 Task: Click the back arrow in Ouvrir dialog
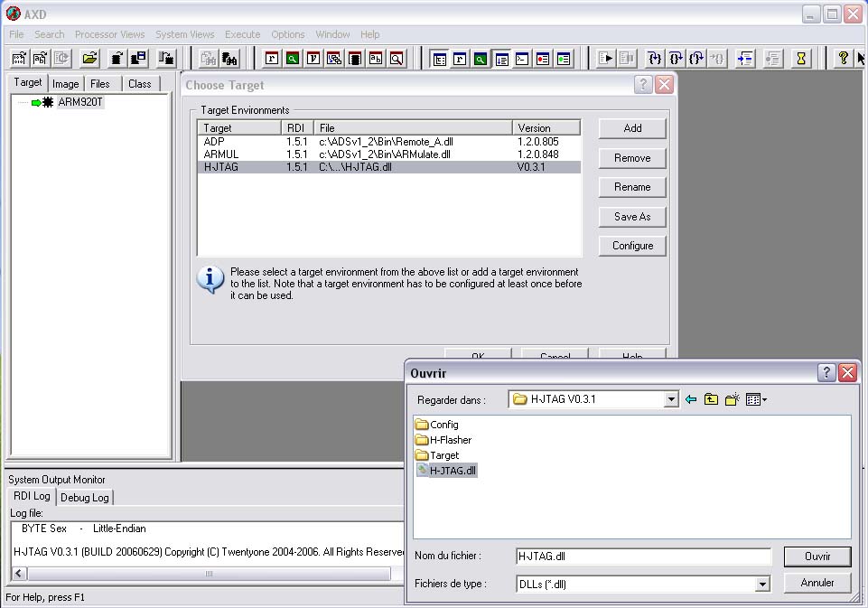[691, 399]
